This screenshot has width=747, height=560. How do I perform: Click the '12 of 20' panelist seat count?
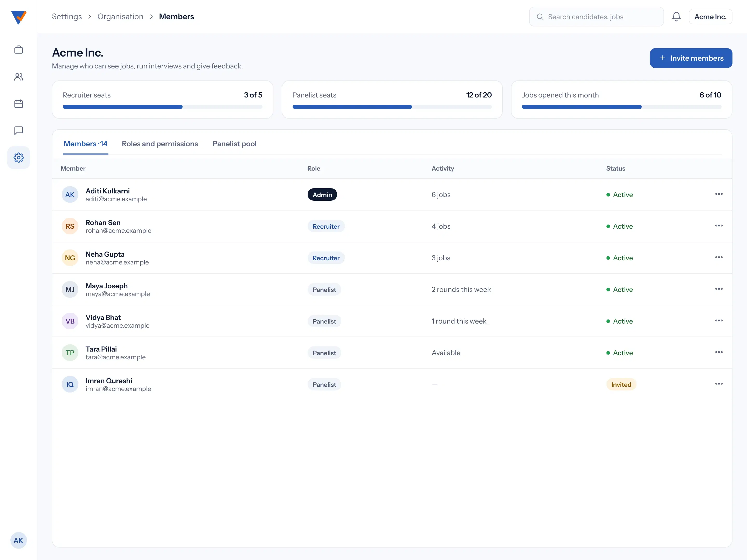pos(479,95)
